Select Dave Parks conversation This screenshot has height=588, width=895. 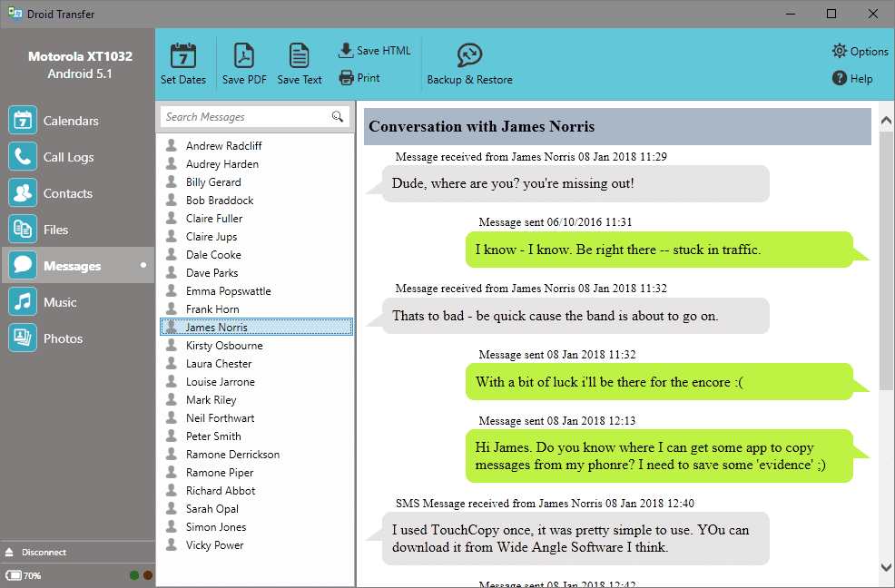click(256, 273)
